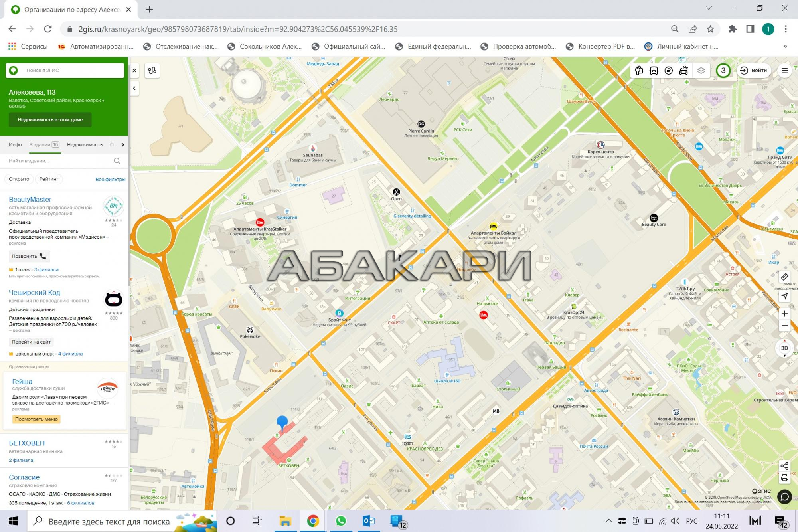Open the support chat bubble

click(x=784, y=497)
